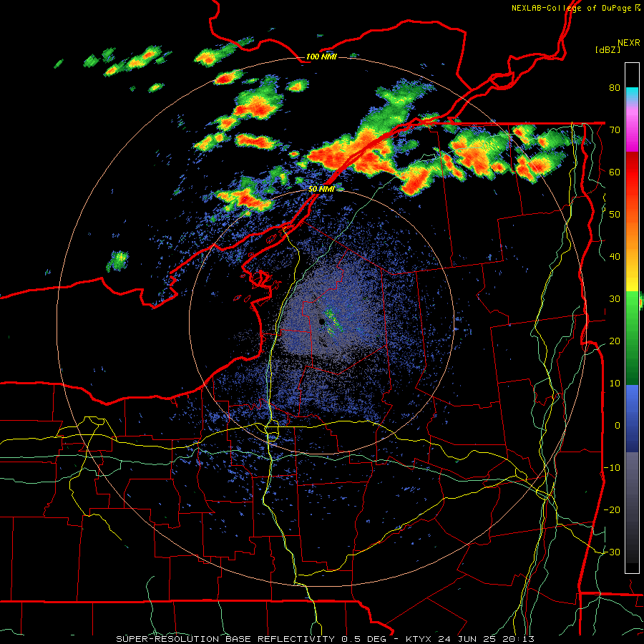This screenshot has width=644, height=644.
Task: Click the 100 NMI range ring label
Action: click(321, 57)
